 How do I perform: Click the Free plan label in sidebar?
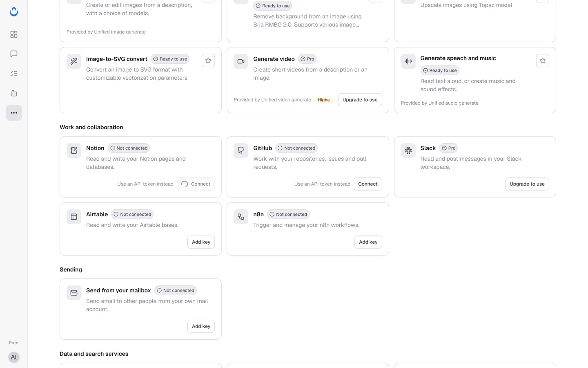click(x=14, y=343)
